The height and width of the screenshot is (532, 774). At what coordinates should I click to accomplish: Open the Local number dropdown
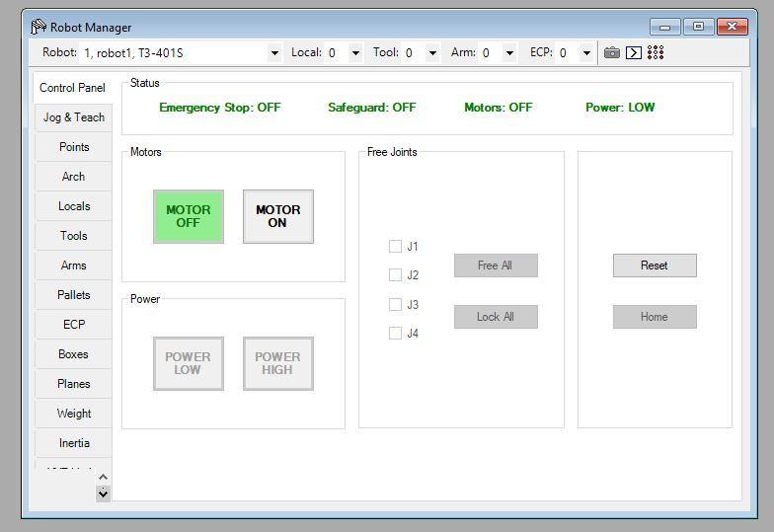355,53
